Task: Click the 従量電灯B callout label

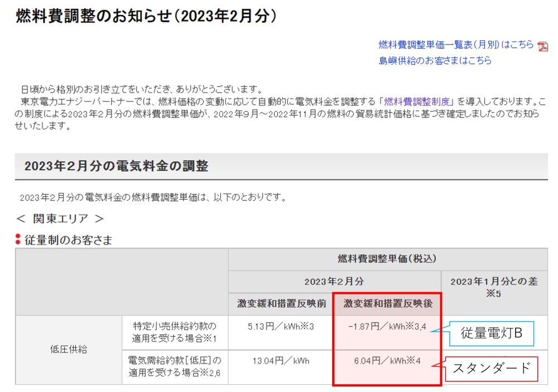Action: coord(491,333)
